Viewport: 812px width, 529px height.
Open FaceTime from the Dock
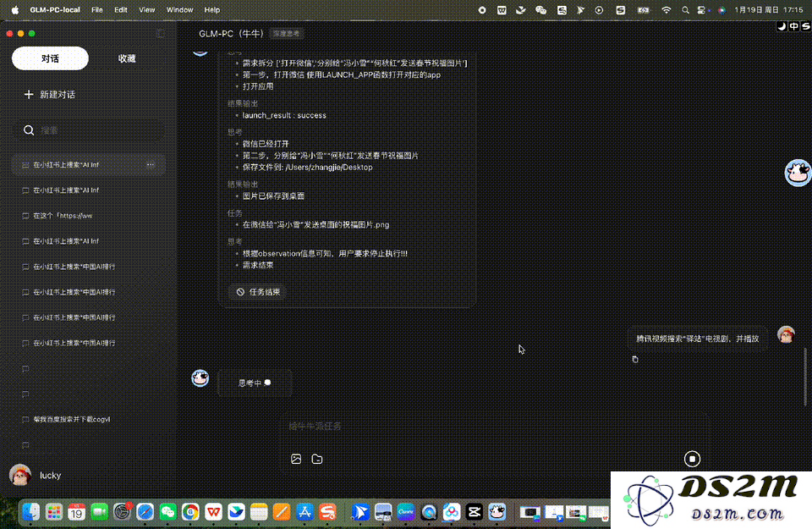(100, 512)
